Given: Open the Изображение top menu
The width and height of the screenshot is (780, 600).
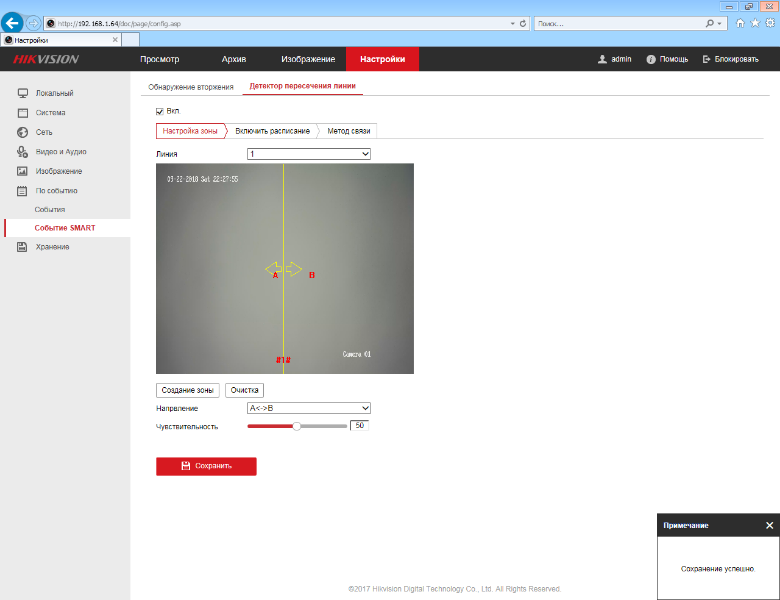Looking at the screenshot, I should pos(308,59).
